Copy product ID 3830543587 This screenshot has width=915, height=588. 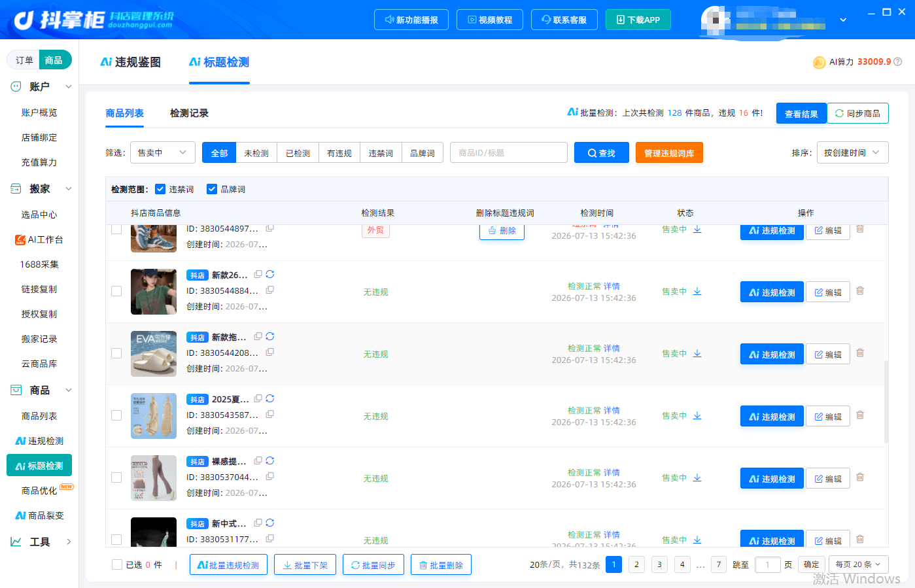(269, 414)
